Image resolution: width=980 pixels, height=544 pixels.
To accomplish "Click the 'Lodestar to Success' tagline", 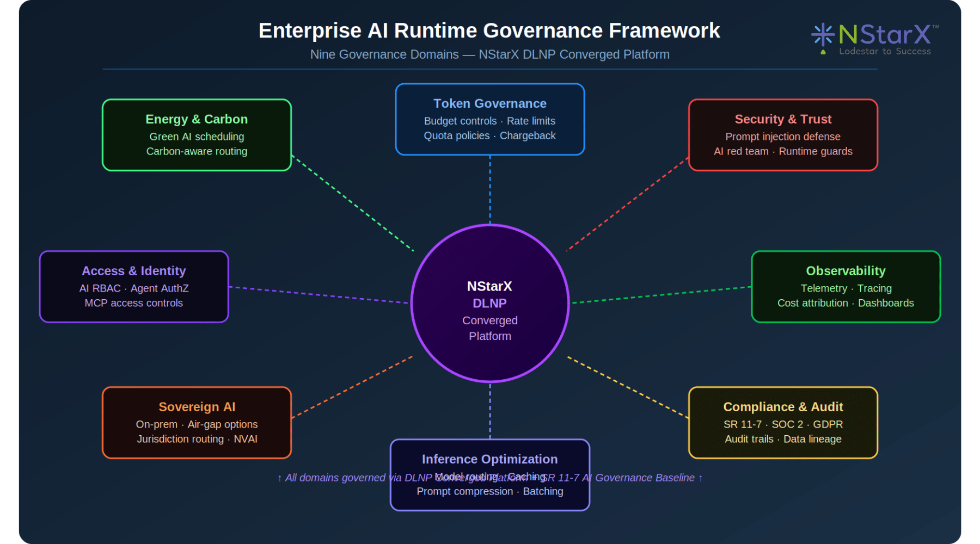I will click(885, 51).
